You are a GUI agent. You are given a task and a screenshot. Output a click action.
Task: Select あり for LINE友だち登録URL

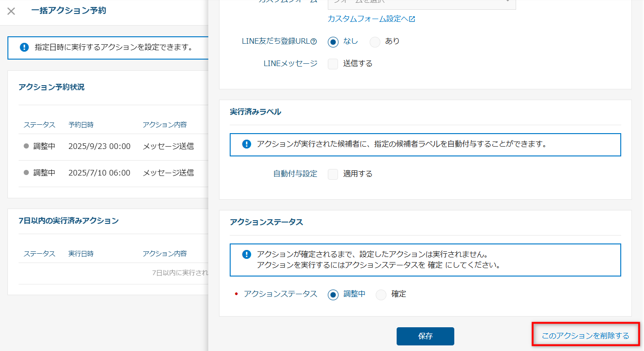[375, 42]
